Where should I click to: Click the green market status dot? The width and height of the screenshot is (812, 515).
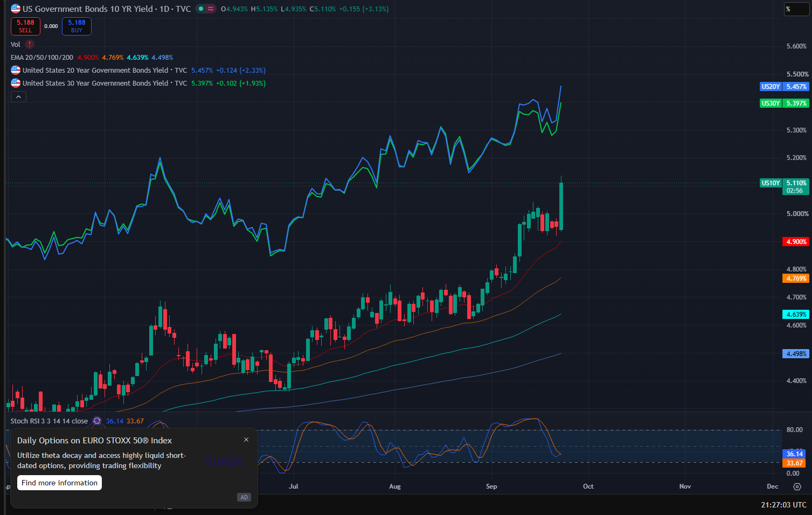(x=201, y=9)
